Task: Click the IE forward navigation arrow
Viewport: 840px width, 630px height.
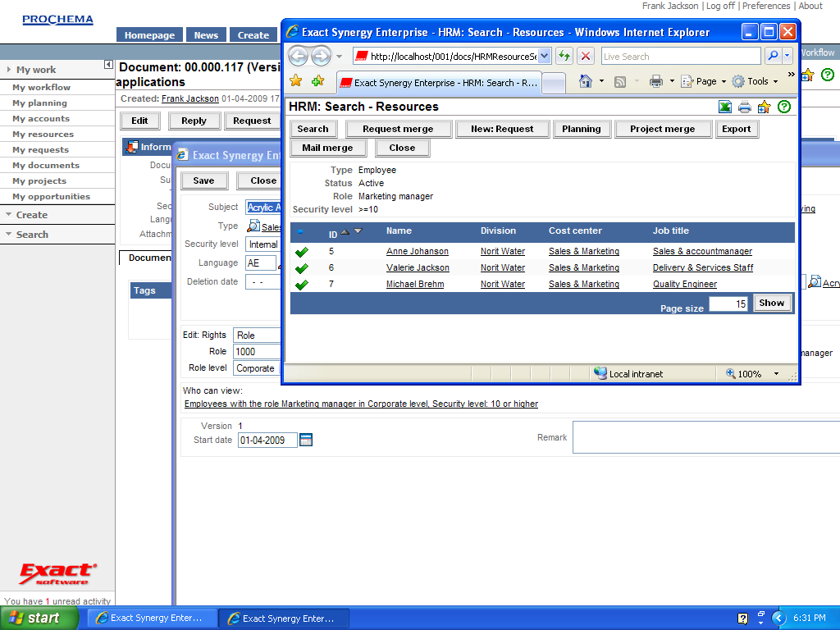Action: [321, 56]
